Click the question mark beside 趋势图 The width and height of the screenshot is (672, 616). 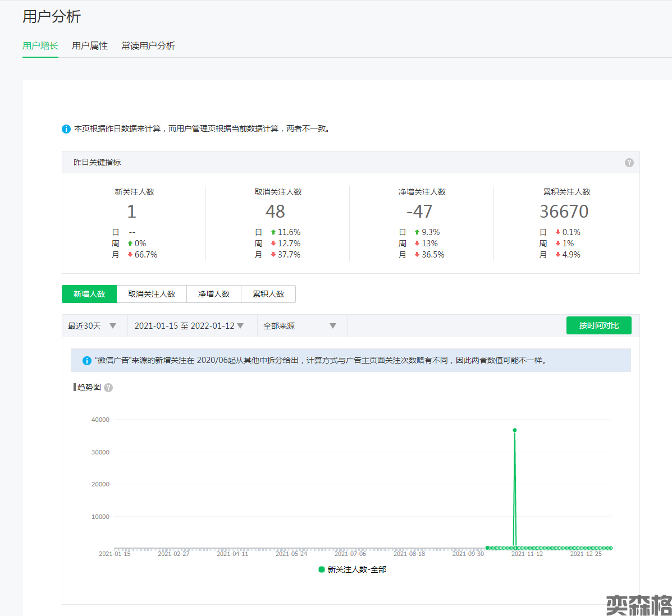tap(108, 388)
